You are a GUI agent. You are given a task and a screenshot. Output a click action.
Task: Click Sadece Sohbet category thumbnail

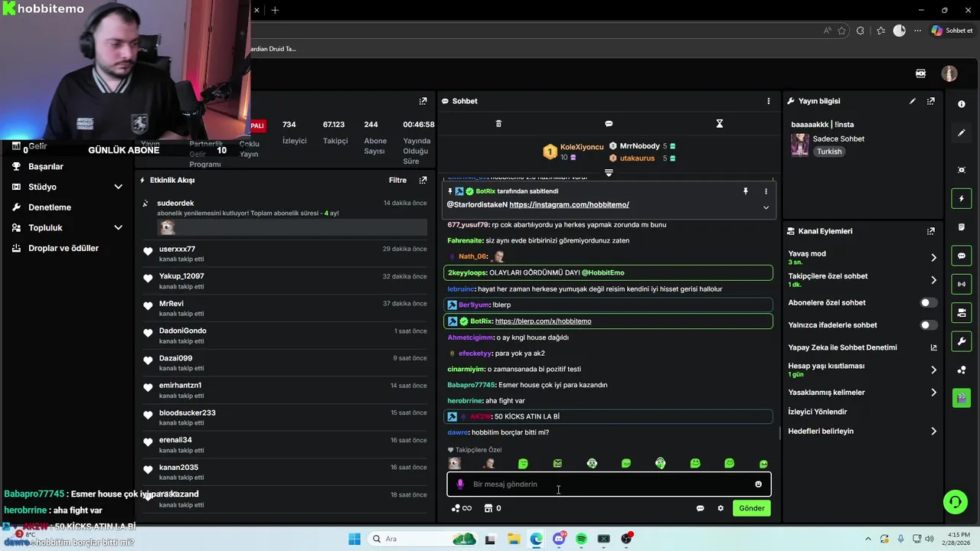coord(800,145)
